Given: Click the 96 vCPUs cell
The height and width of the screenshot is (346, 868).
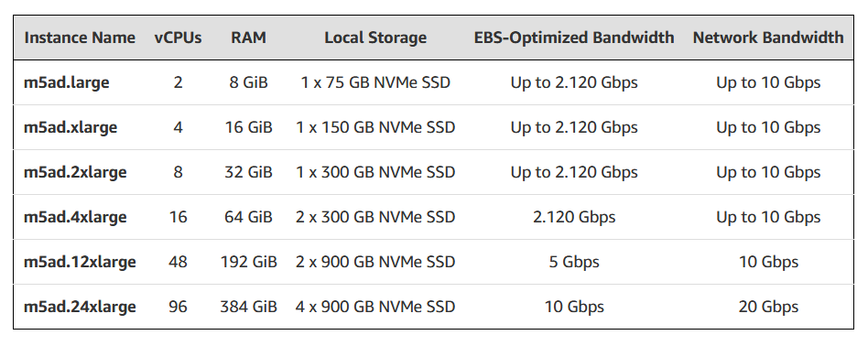Looking at the screenshot, I should tap(178, 307).
